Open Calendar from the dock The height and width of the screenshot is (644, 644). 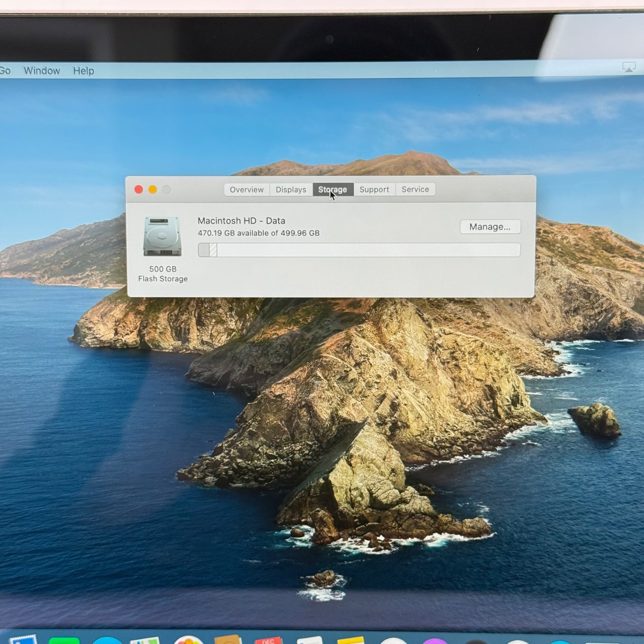point(268,640)
